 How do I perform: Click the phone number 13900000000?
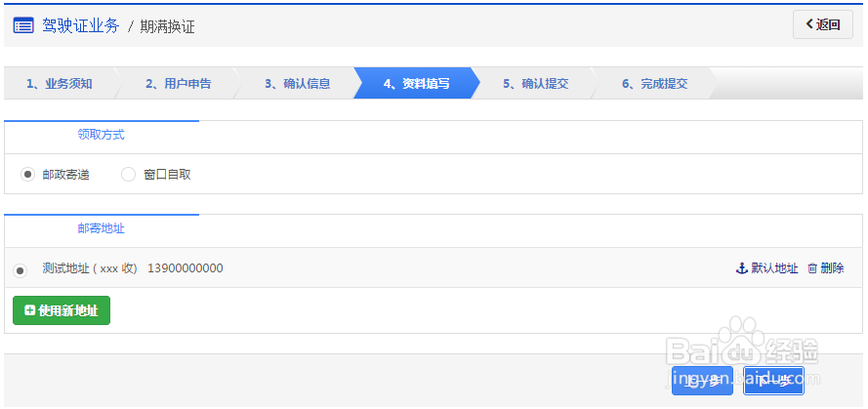click(x=186, y=268)
